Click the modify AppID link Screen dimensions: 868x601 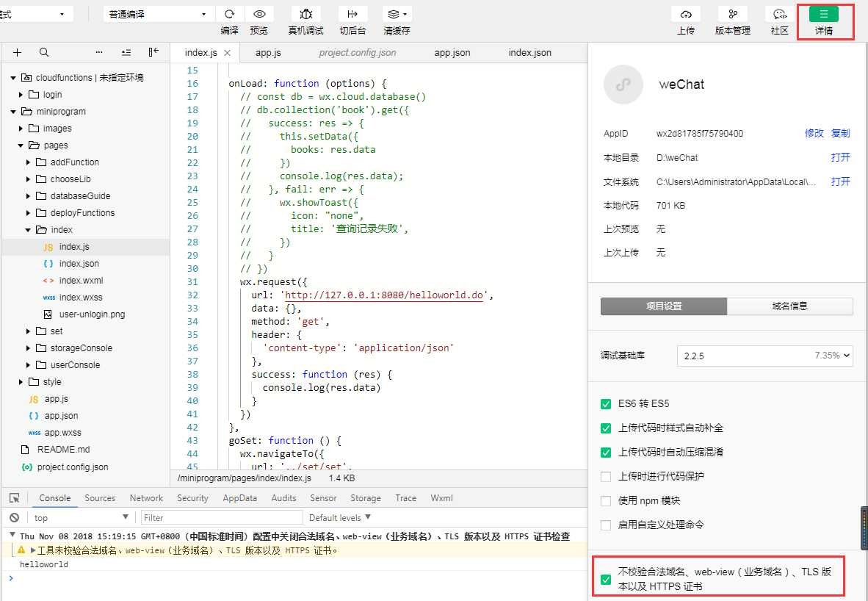(814, 133)
